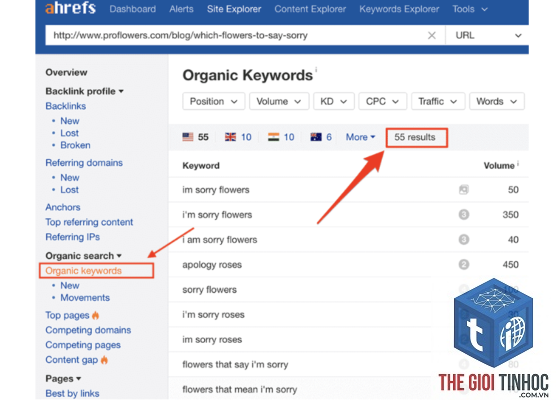Open New under Organic keywords

click(x=70, y=285)
